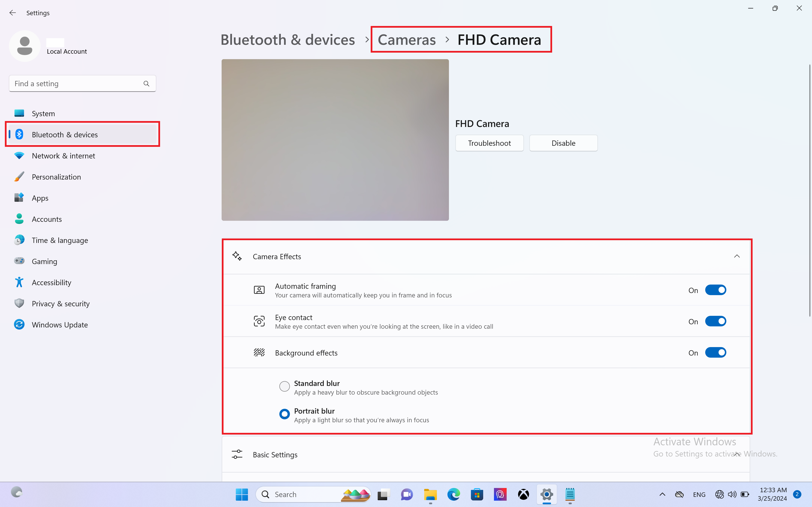Open Privacy & security settings

click(60, 304)
